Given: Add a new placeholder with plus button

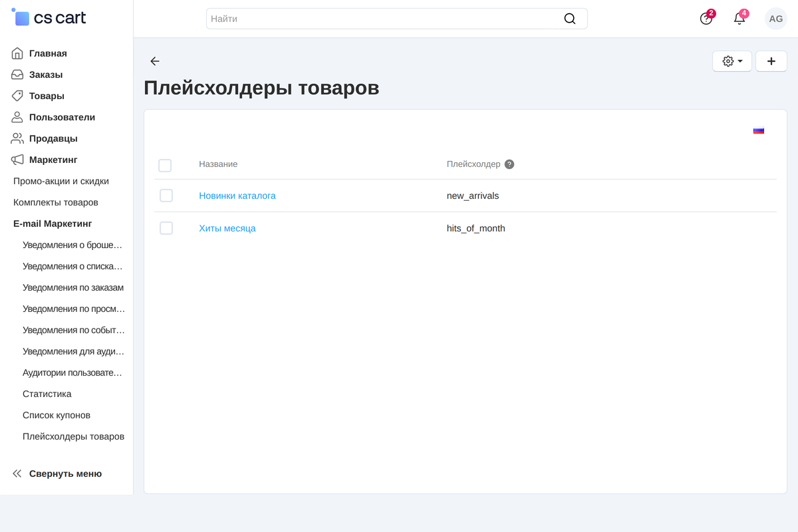Looking at the screenshot, I should click(771, 61).
